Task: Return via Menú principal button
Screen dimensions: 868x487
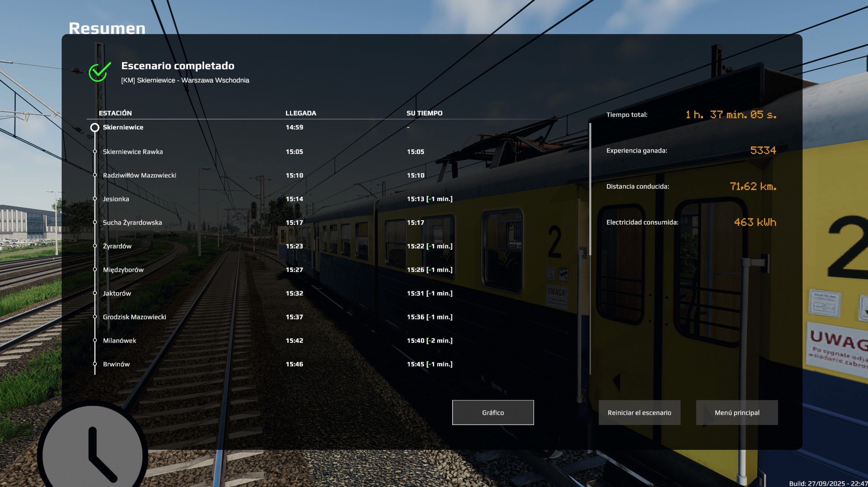Action: coord(736,412)
